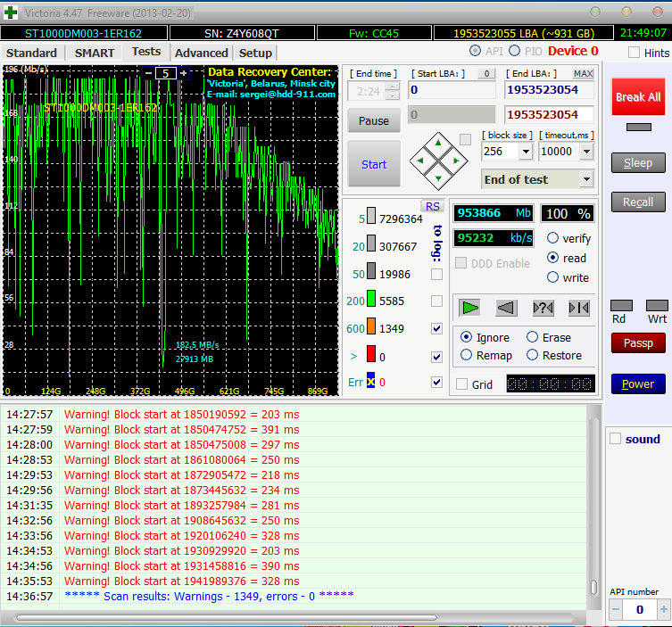Click the forward scan direction play icon
Screen dimensions: 672x627
coord(470,308)
